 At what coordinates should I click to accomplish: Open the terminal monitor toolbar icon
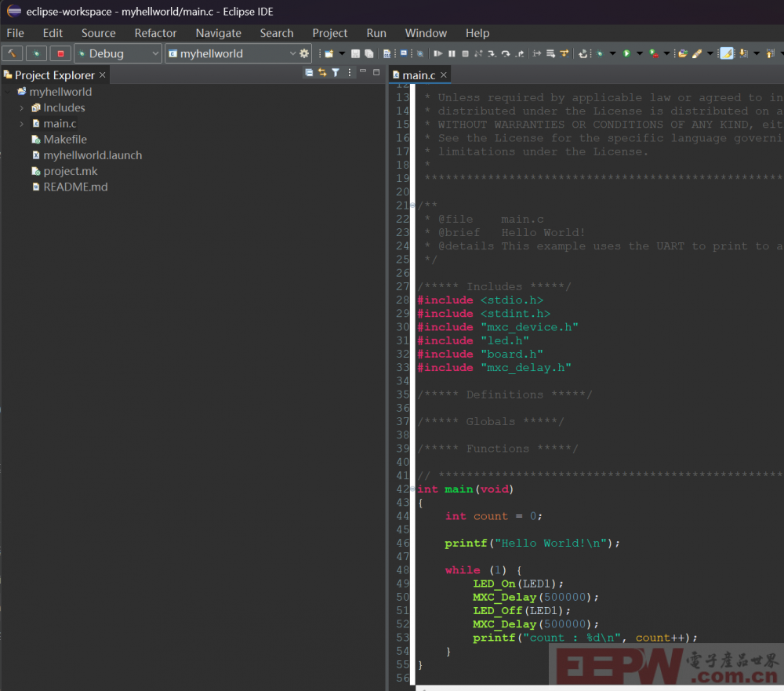[x=404, y=53]
